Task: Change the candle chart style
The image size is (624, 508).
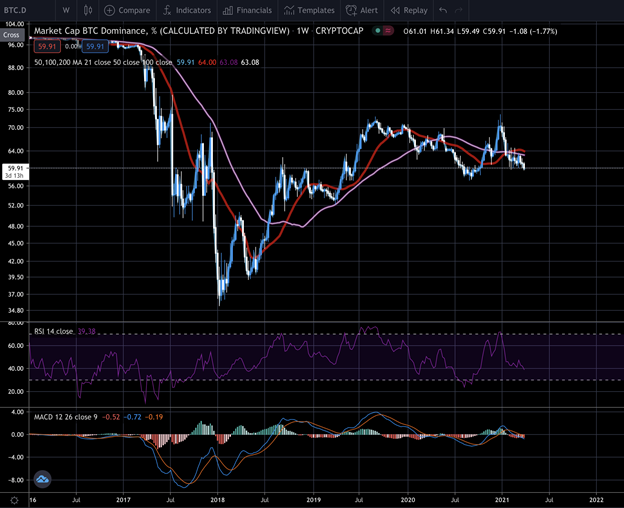Action: pyautogui.click(x=88, y=10)
